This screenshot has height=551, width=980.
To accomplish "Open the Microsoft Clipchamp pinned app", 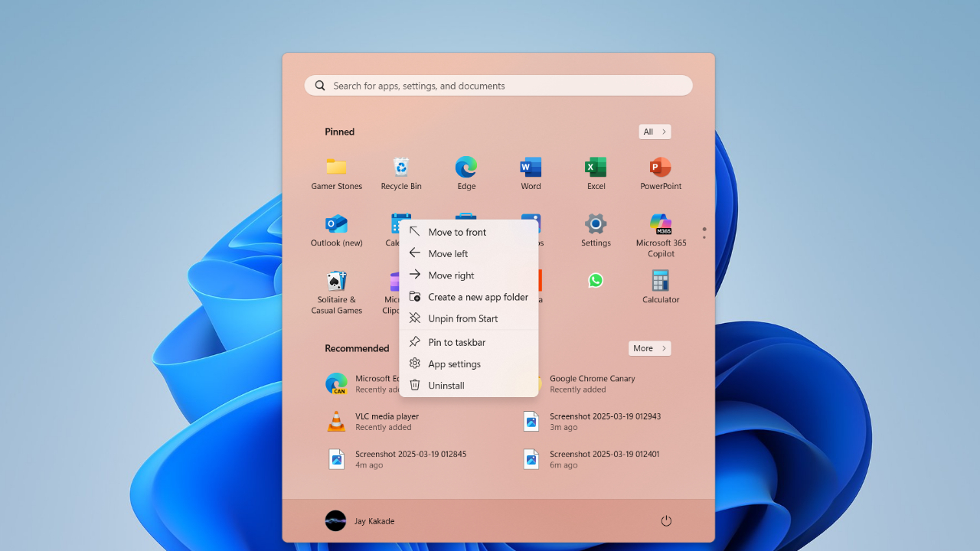I will click(x=390, y=292).
